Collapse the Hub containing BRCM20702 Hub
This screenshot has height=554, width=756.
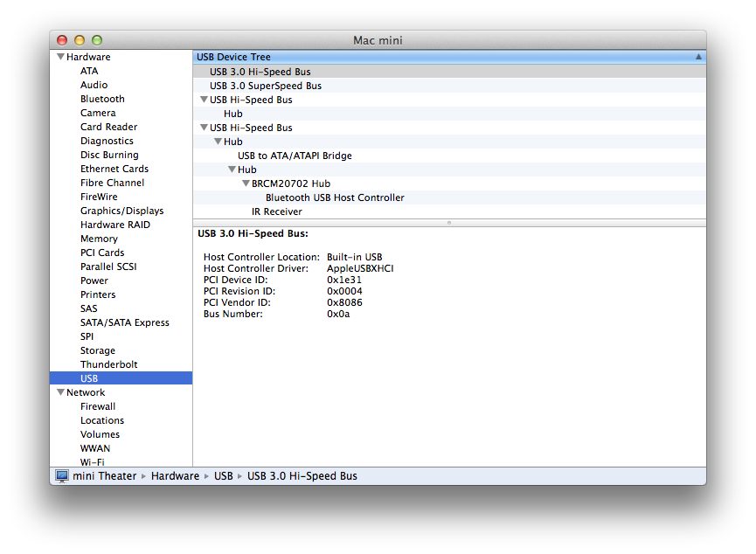point(232,170)
